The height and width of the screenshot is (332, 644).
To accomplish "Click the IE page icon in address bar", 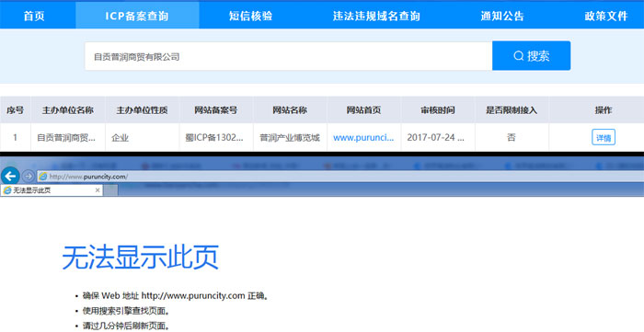I will pyautogui.click(x=42, y=177).
